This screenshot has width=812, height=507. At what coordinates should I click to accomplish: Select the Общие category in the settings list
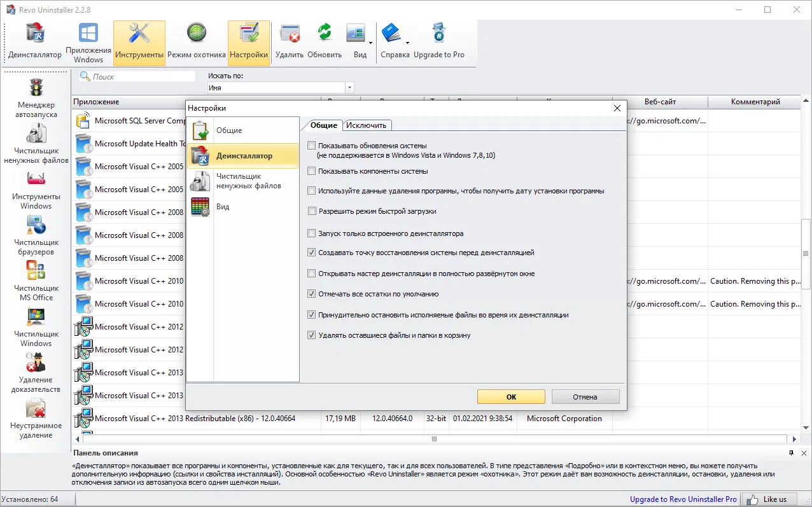[x=244, y=130]
